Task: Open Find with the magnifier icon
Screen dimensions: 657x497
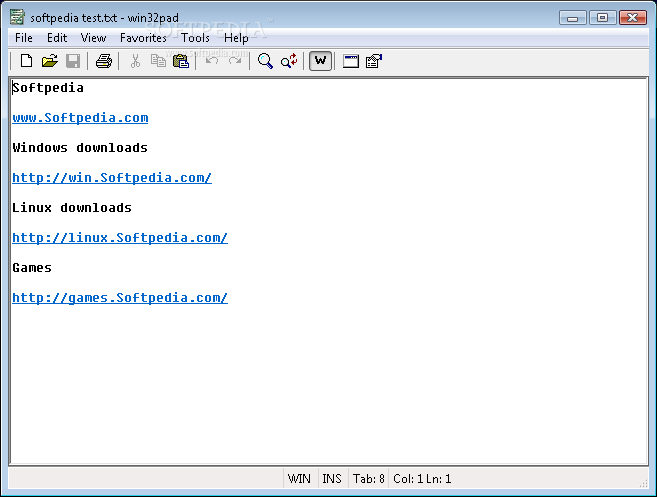Action: click(x=265, y=61)
